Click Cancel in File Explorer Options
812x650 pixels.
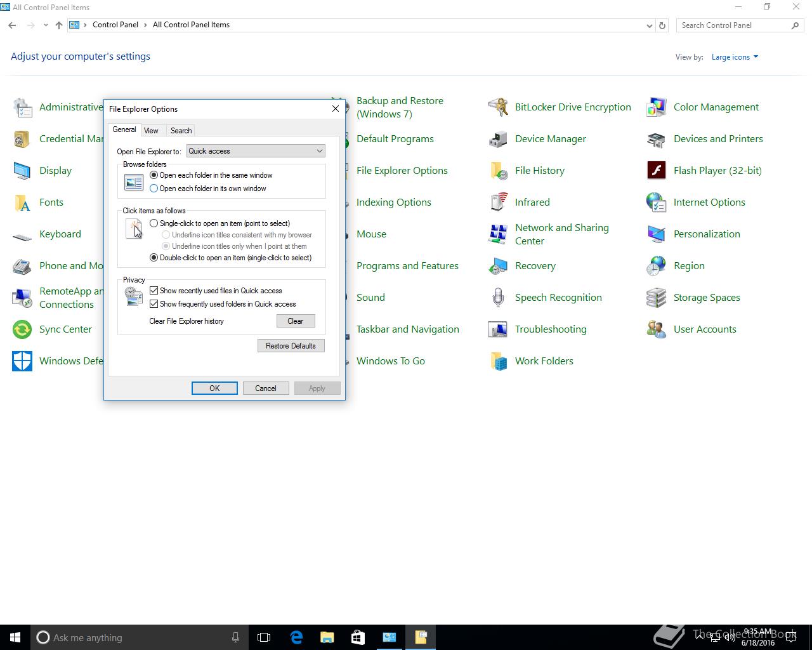pos(266,388)
